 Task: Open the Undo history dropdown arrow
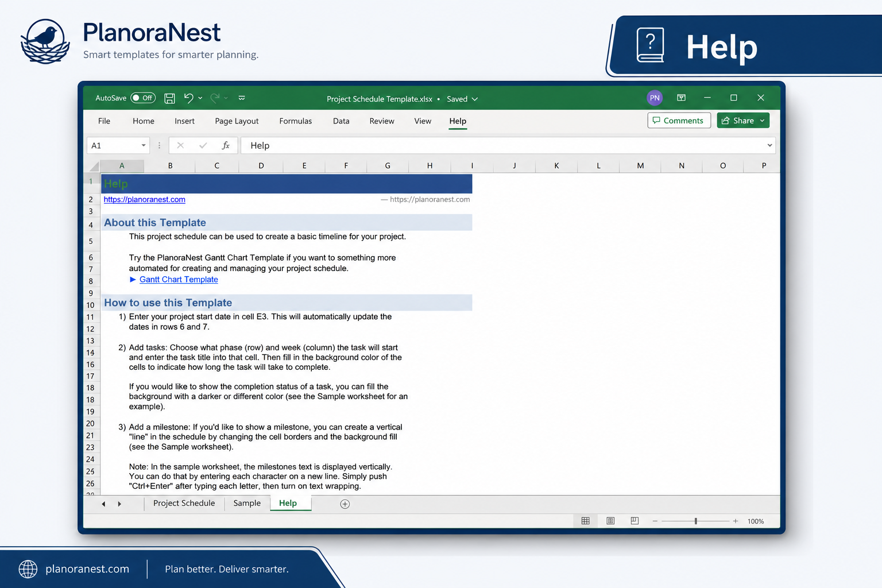tap(200, 98)
